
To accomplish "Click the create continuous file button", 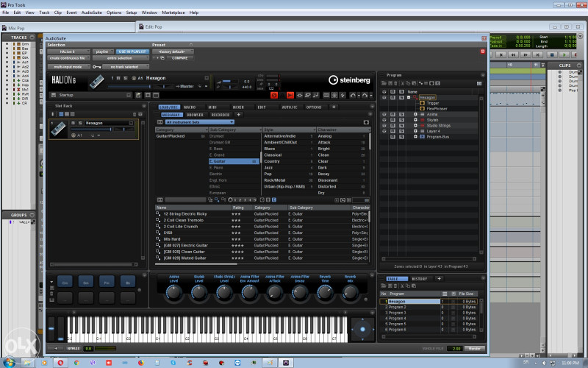I will pyautogui.click(x=68, y=58).
